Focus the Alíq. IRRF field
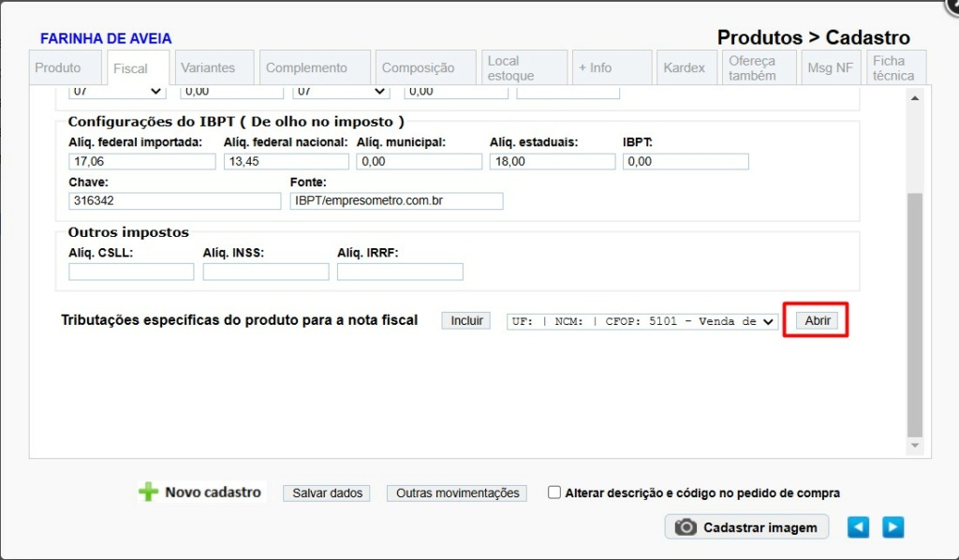 pyautogui.click(x=400, y=272)
